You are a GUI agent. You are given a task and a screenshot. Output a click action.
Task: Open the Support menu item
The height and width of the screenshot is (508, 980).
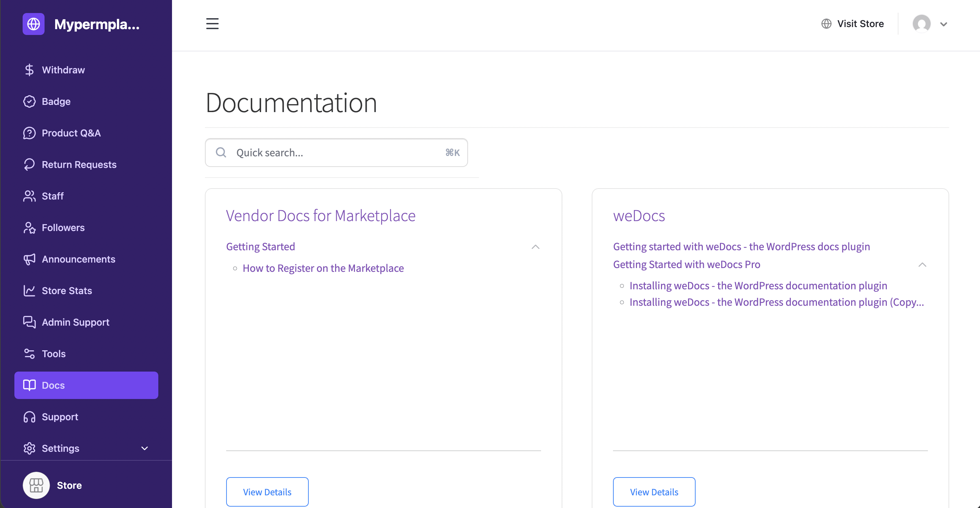[86, 417]
